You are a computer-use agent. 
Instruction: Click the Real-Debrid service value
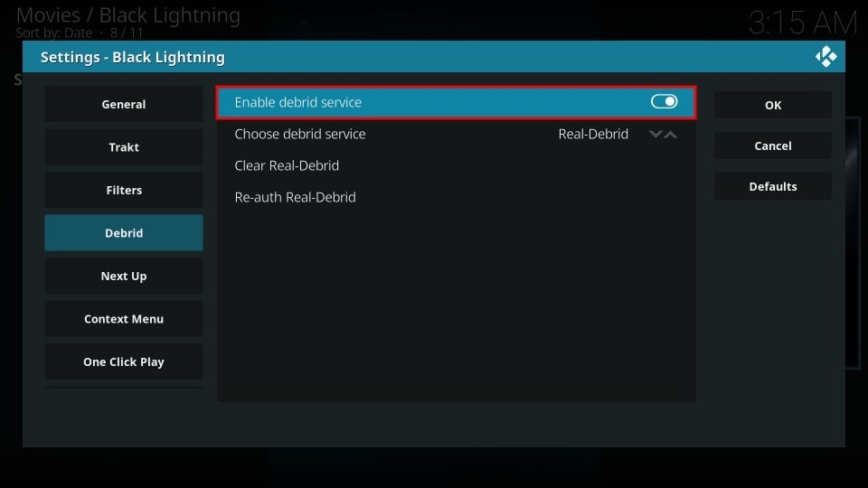[593, 134]
